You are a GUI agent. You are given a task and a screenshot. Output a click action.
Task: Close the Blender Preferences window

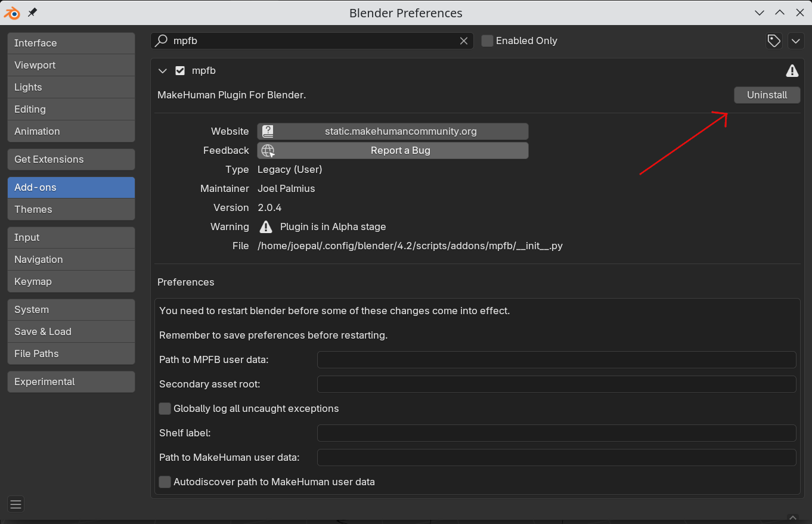coord(799,13)
